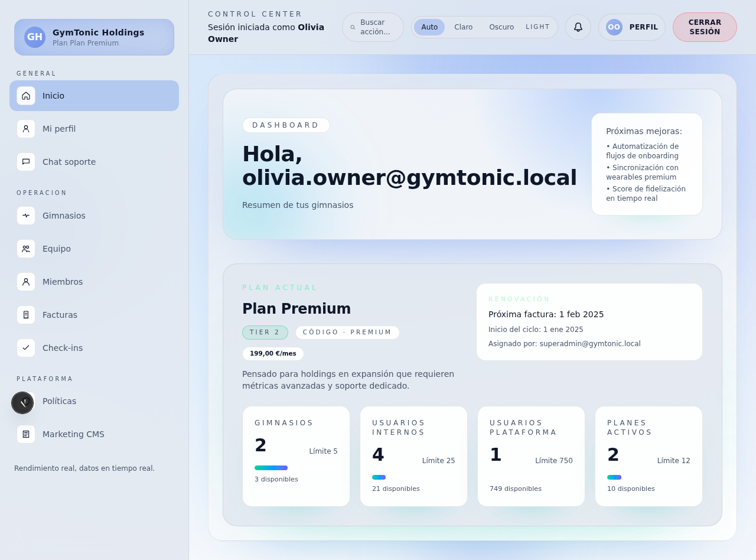Image resolution: width=756 pixels, height=560 pixels.
Task: Click the Marketing CMS document icon
Action: (x=26, y=434)
